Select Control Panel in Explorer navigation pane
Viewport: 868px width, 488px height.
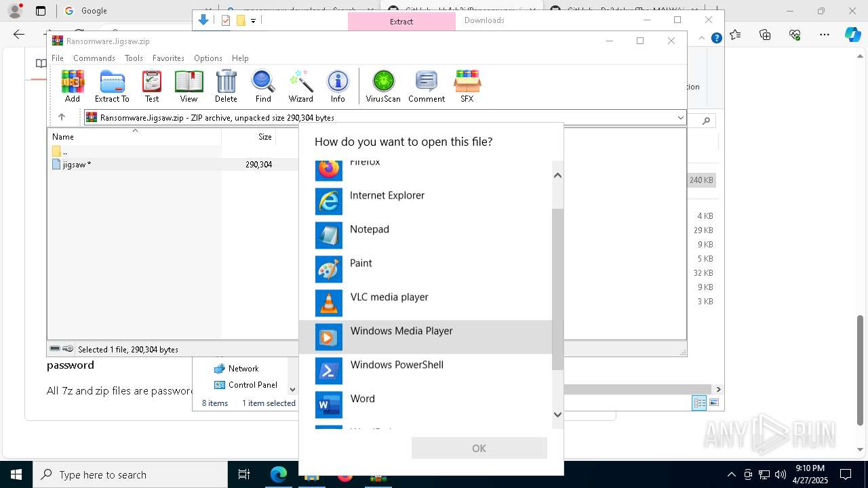245,384
